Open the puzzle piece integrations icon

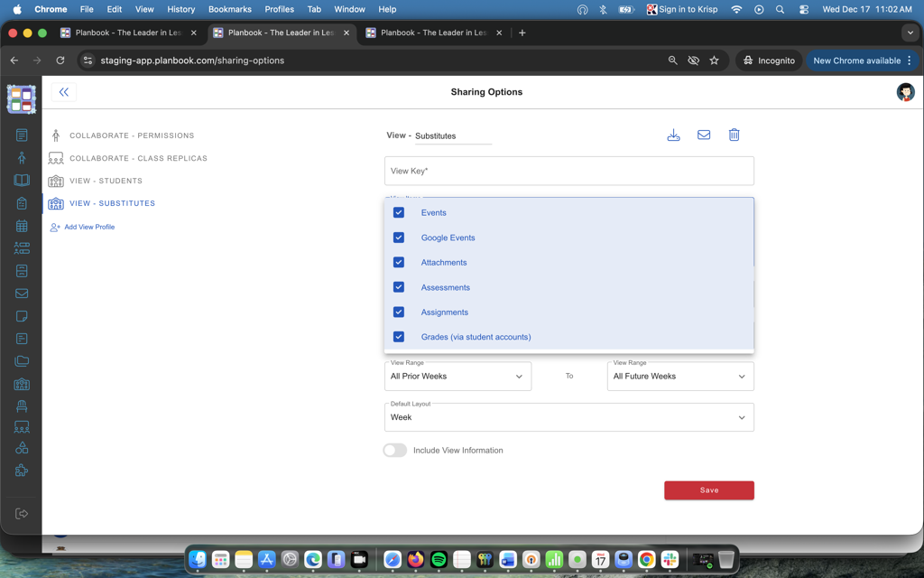click(22, 471)
